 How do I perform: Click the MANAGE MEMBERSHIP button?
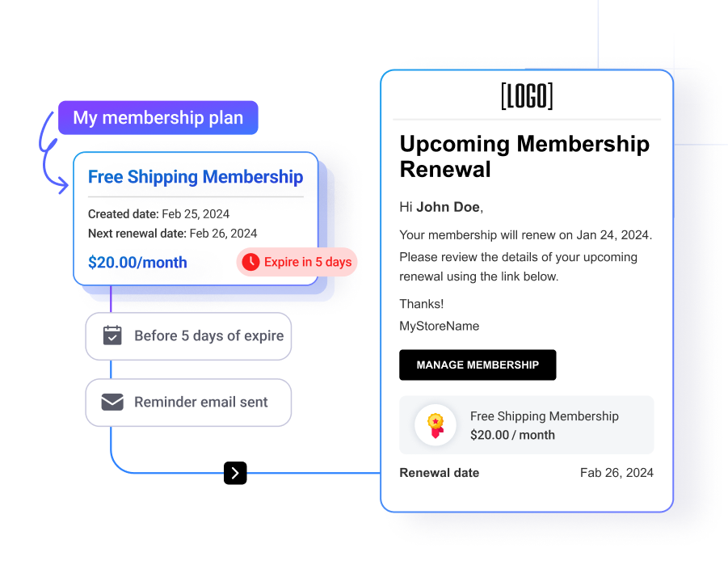pos(478,365)
